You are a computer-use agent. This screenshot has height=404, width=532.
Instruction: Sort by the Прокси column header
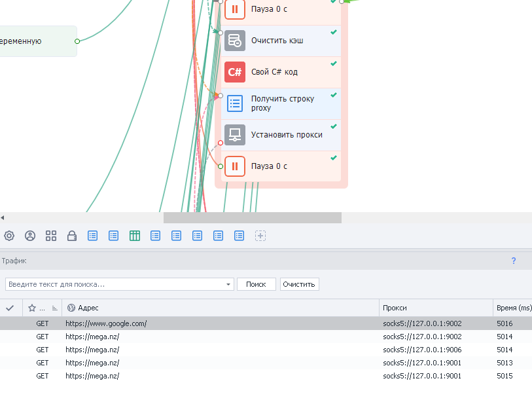[436, 308]
